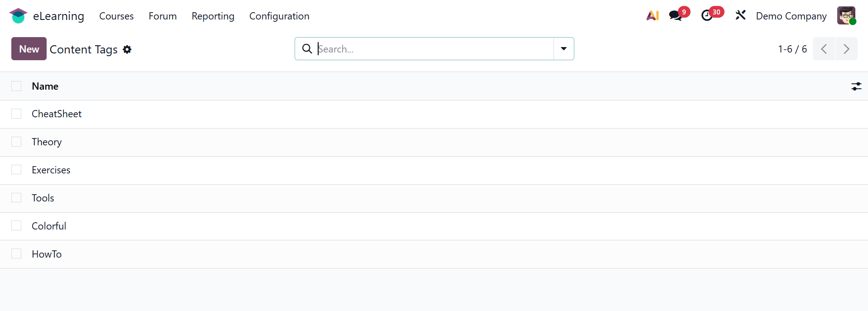The image size is (868, 311).
Task: Focus the Search input field
Action: pyautogui.click(x=434, y=49)
